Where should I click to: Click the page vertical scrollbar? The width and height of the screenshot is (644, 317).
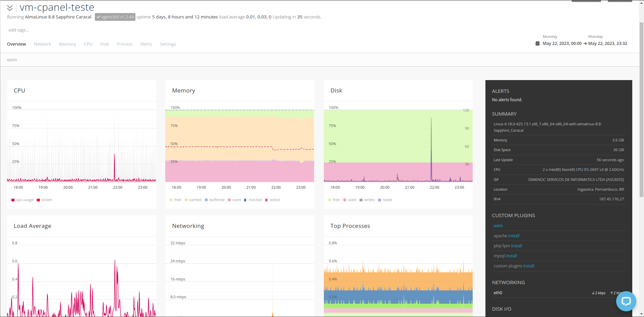coord(641,110)
